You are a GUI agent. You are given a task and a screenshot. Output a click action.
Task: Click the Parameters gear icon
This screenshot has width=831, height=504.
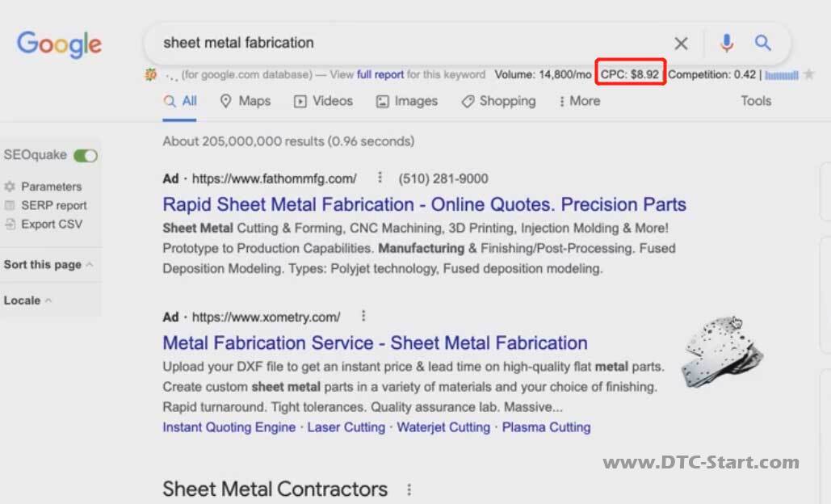10,187
